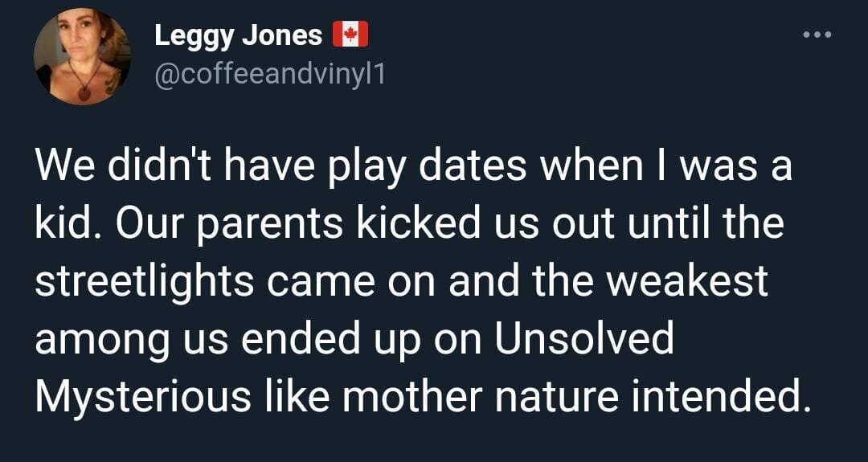Select the word "Unsolved" in the tweet
Image resolution: width=868 pixels, height=462 pixels.
tap(583, 341)
